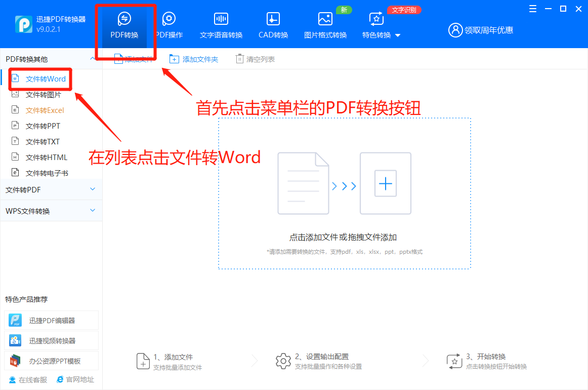
Task: Click step 1 添加文件 icon
Action: tap(143, 361)
